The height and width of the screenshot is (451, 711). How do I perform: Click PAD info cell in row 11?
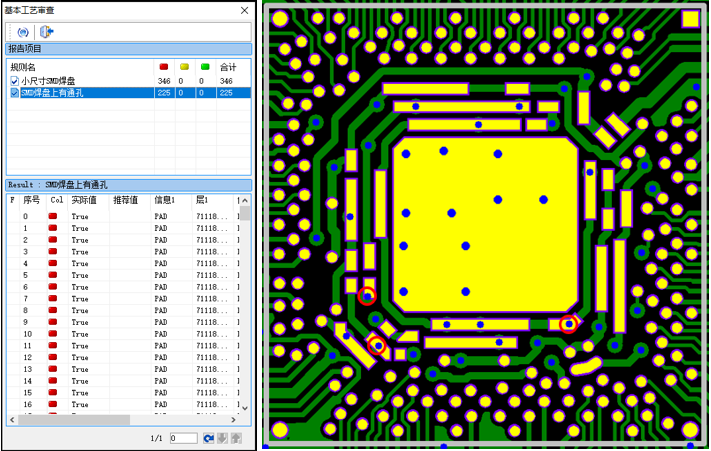click(x=161, y=346)
